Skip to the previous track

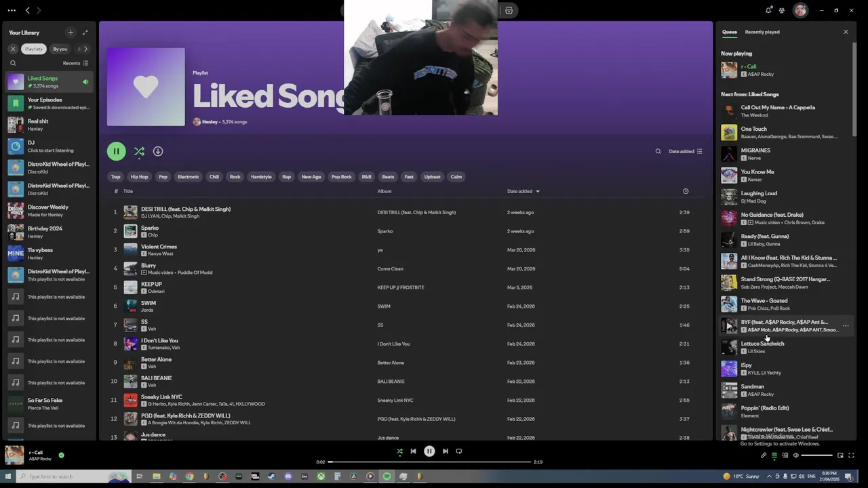click(x=413, y=451)
